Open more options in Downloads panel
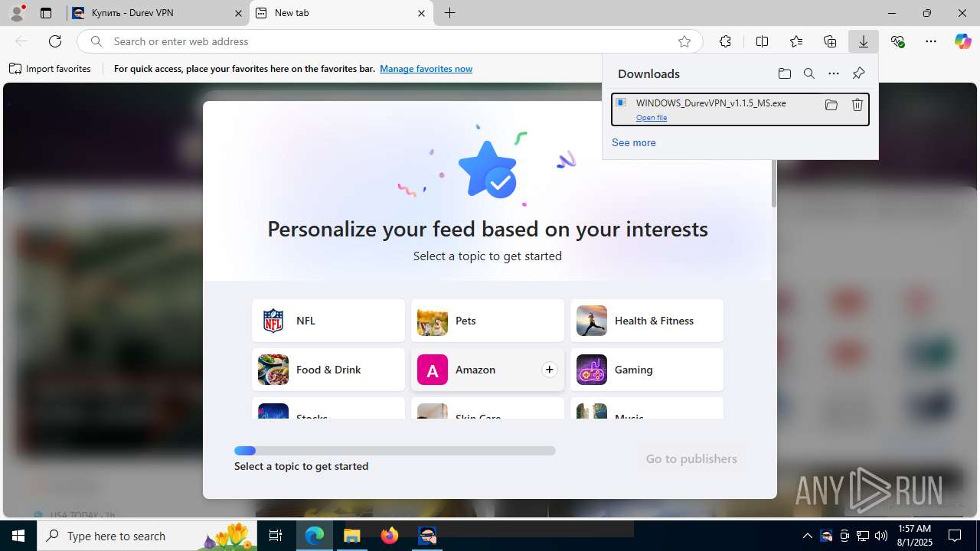Image resolution: width=980 pixels, height=551 pixels. [x=834, y=73]
